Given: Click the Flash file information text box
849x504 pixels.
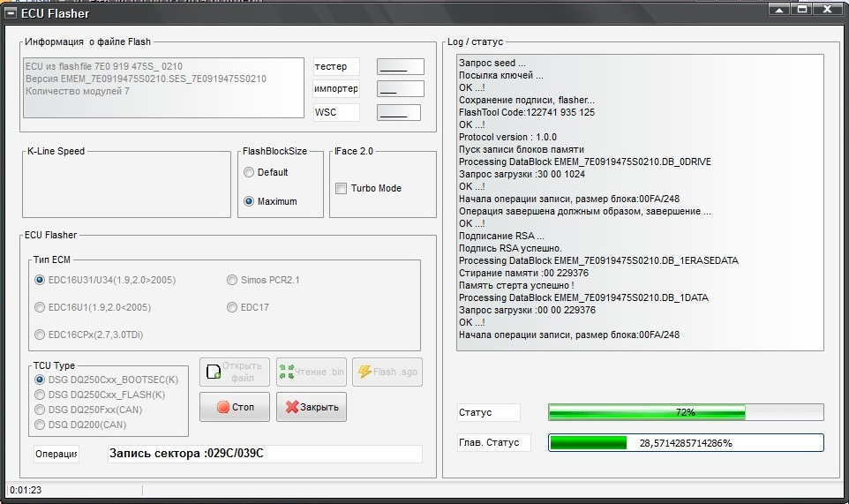Looking at the screenshot, I should [163, 87].
